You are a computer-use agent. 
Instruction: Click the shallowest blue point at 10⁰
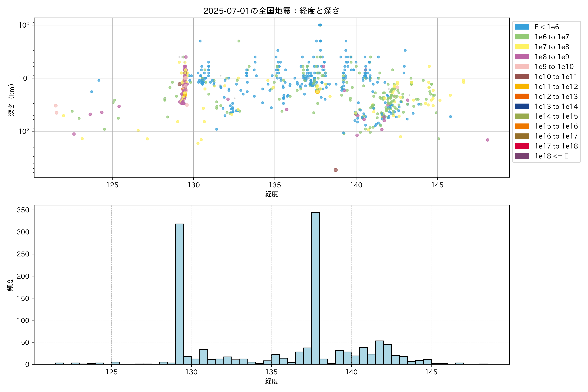320,25
